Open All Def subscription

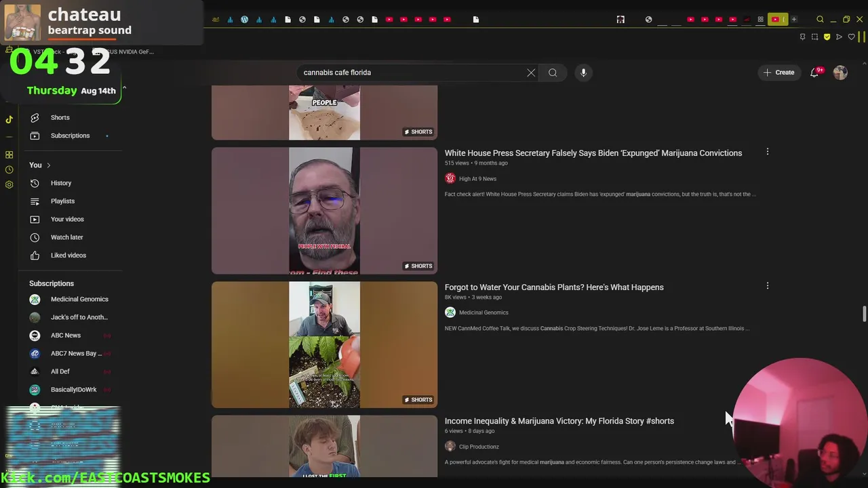pyautogui.click(x=69, y=371)
